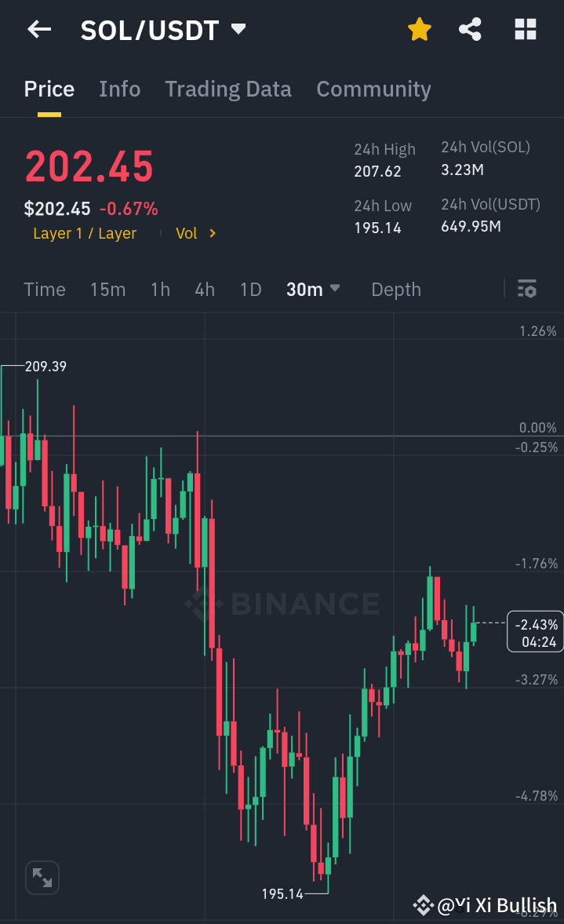This screenshot has height=924, width=564.
Task: Enter fullscreen chart with the expand icon
Action: point(42,877)
